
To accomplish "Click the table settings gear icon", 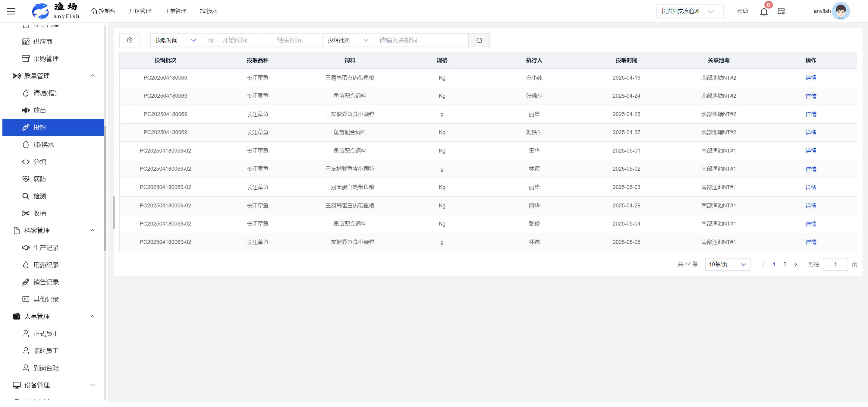I will tap(129, 40).
